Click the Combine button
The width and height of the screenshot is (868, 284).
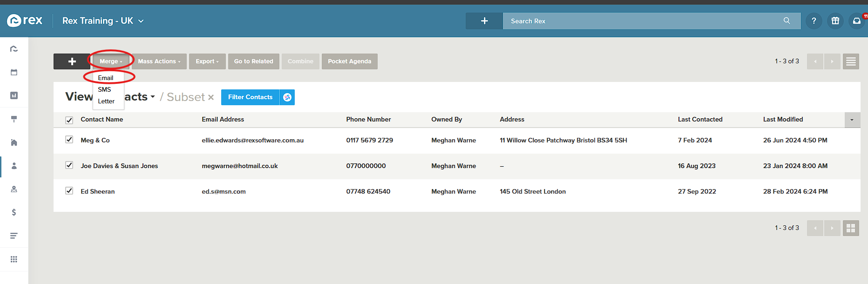click(300, 61)
